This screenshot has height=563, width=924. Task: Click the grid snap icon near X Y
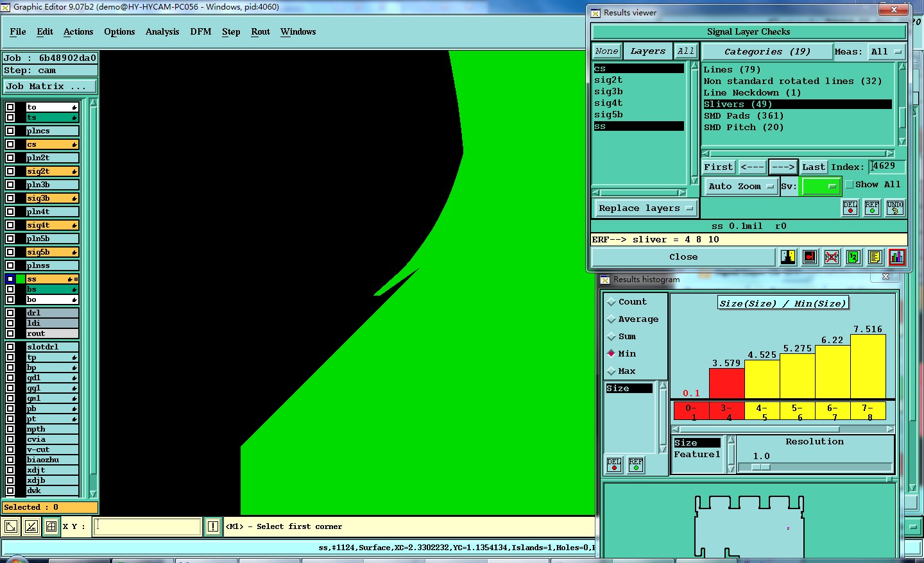click(51, 526)
